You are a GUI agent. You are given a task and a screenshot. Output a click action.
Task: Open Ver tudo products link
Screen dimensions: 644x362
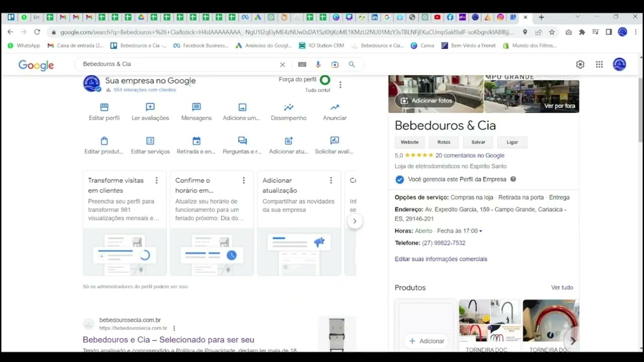562,288
